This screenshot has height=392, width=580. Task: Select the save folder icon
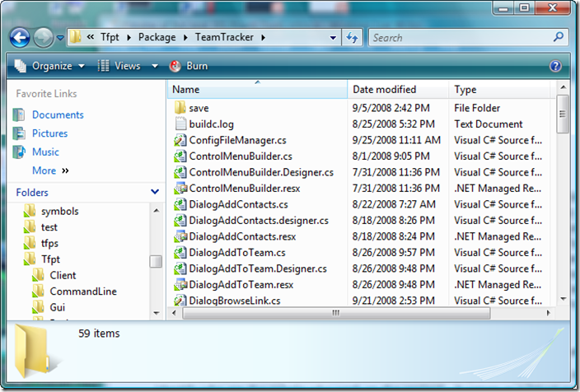(x=180, y=108)
